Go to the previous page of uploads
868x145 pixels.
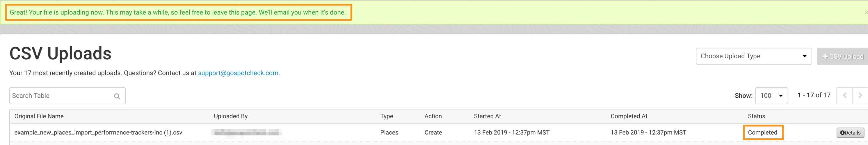coord(844,96)
